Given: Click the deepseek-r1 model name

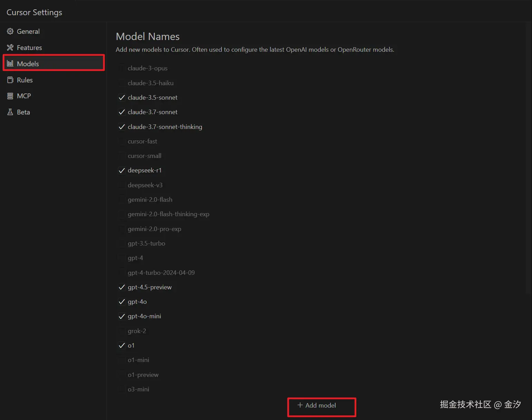Looking at the screenshot, I should [145, 170].
